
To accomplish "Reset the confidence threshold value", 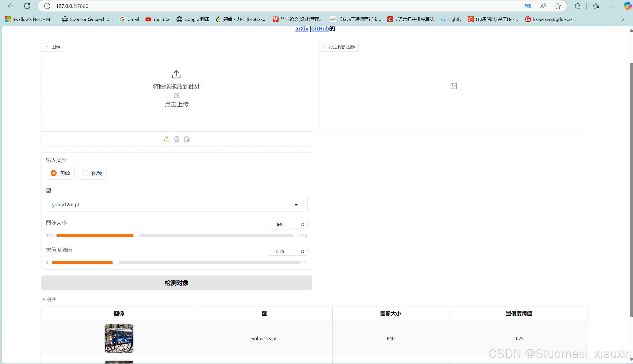I will (302, 251).
